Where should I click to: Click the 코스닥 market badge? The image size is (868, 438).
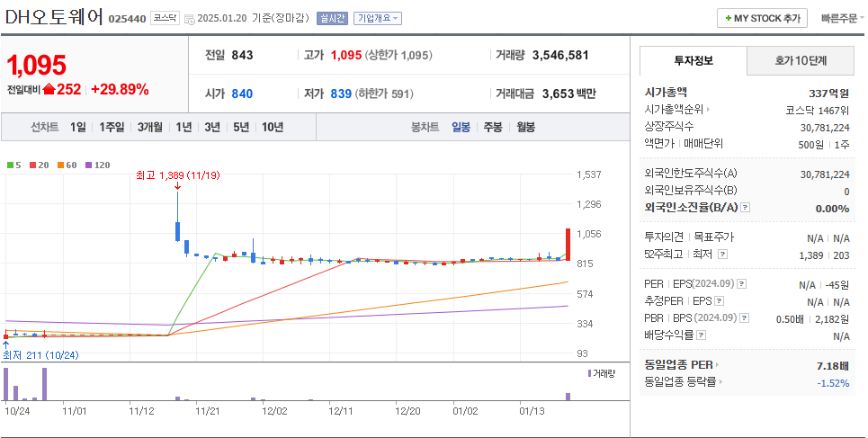(164, 18)
